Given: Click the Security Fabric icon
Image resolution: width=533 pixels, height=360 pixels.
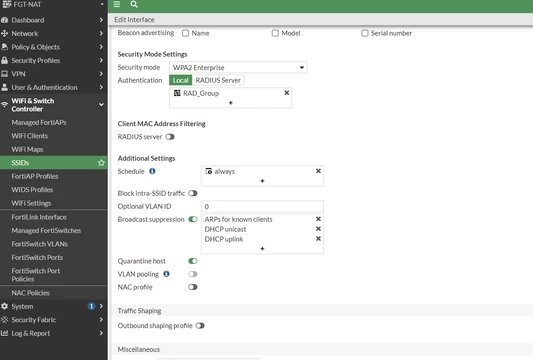Looking at the screenshot, I should click(4, 320).
